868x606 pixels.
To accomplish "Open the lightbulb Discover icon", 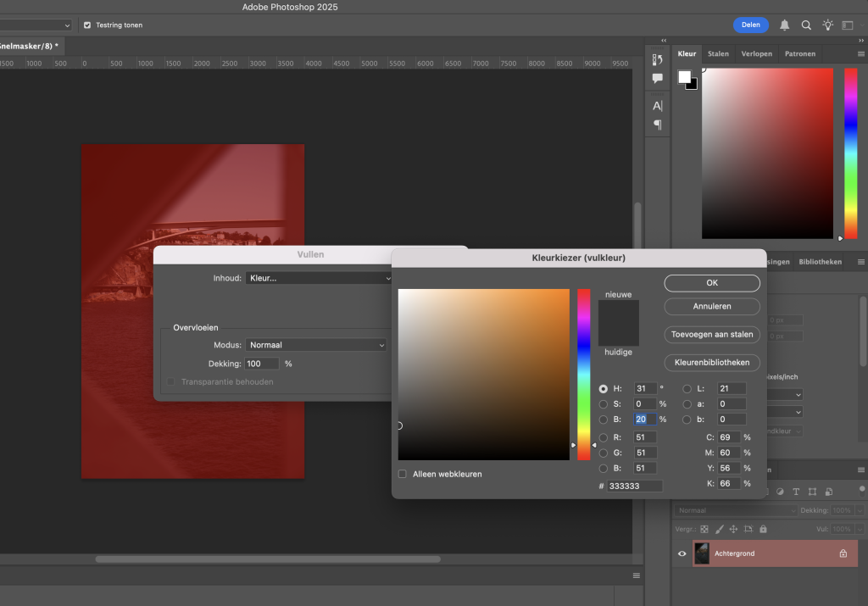I will tap(828, 25).
